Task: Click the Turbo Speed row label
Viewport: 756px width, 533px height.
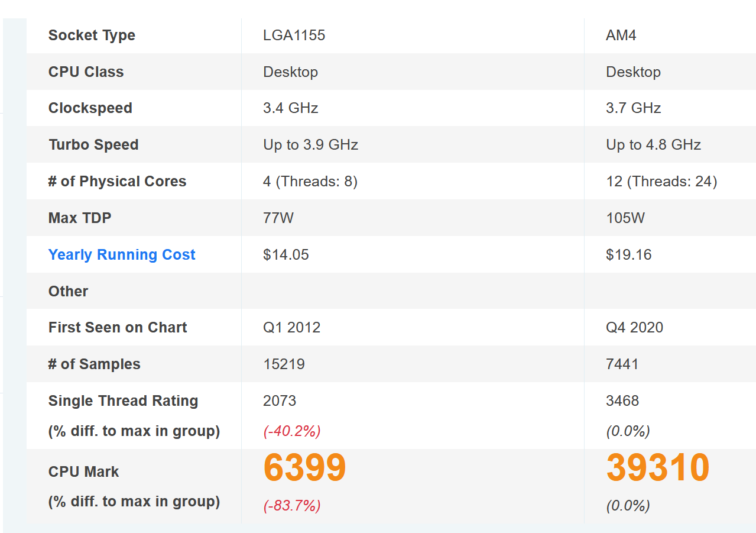Action: click(93, 145)
